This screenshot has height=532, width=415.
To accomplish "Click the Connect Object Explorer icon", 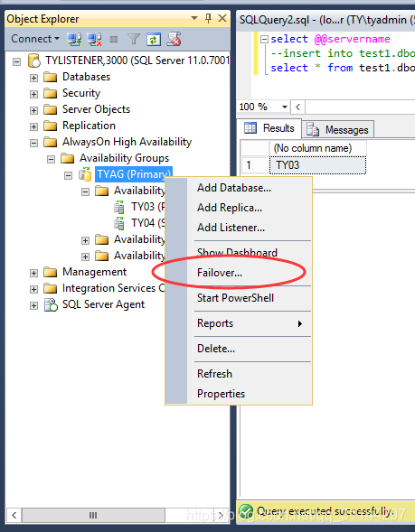I will pos(74,39).
